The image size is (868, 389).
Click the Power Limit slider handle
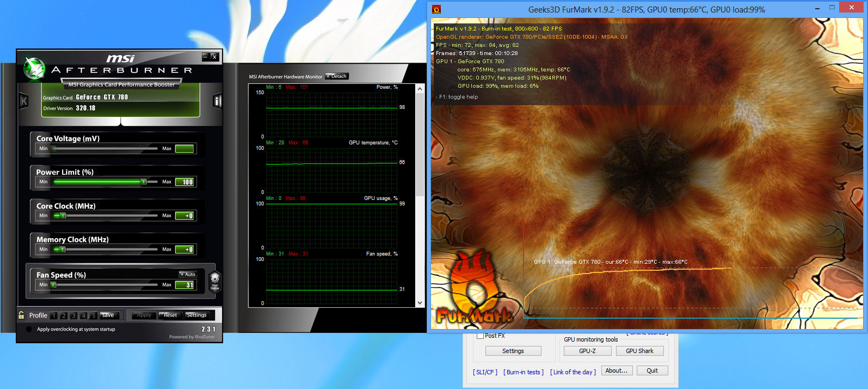[x=144, y=181]
